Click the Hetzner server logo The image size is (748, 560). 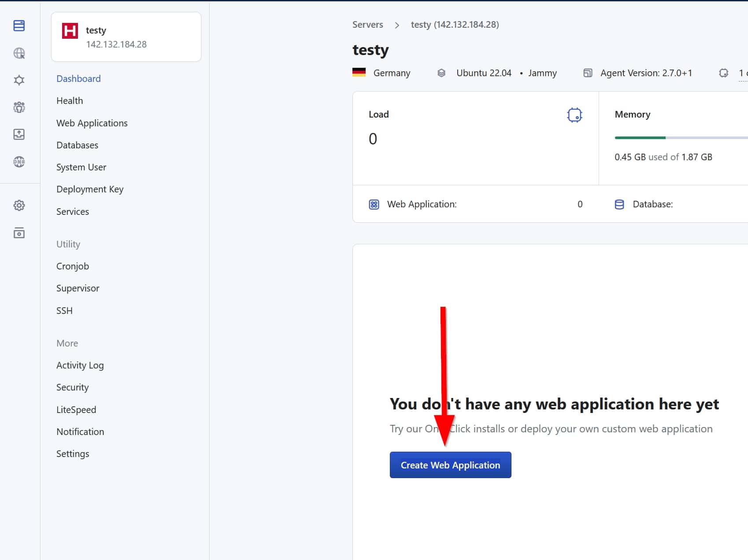tap(70, 31)
